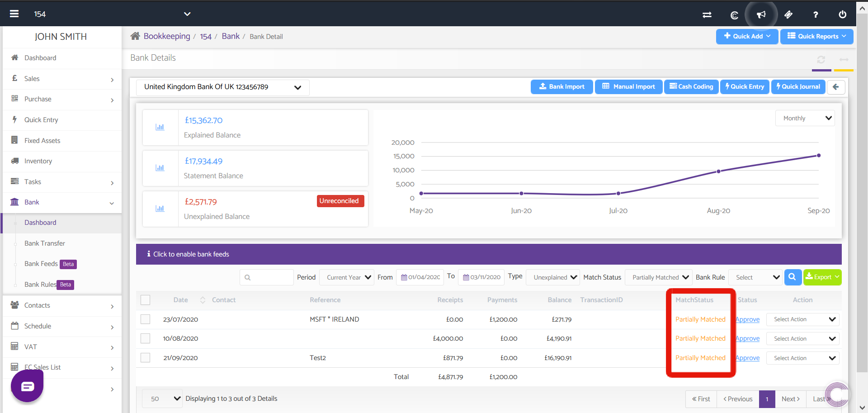Viewport: 868px width, 413px height.
Task: Open the page size 50 dropdown
Action: (x=163, y=399)
